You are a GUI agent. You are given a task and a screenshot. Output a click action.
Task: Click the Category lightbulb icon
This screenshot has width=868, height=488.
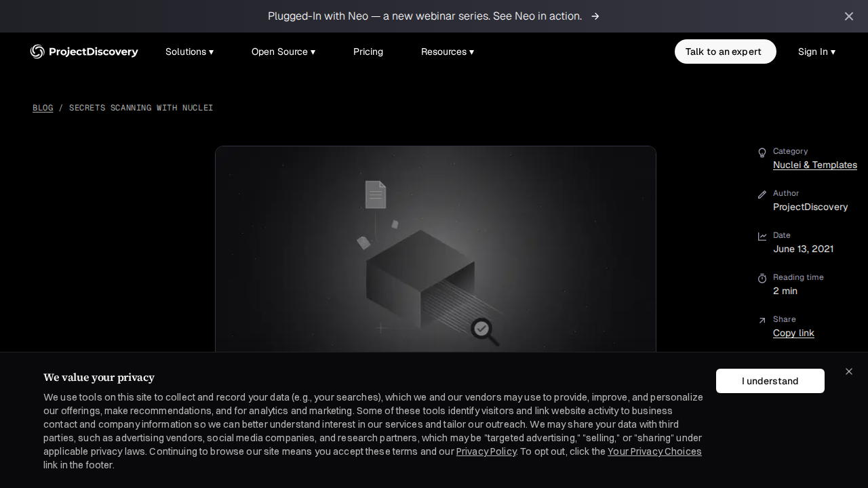[762, 152]
